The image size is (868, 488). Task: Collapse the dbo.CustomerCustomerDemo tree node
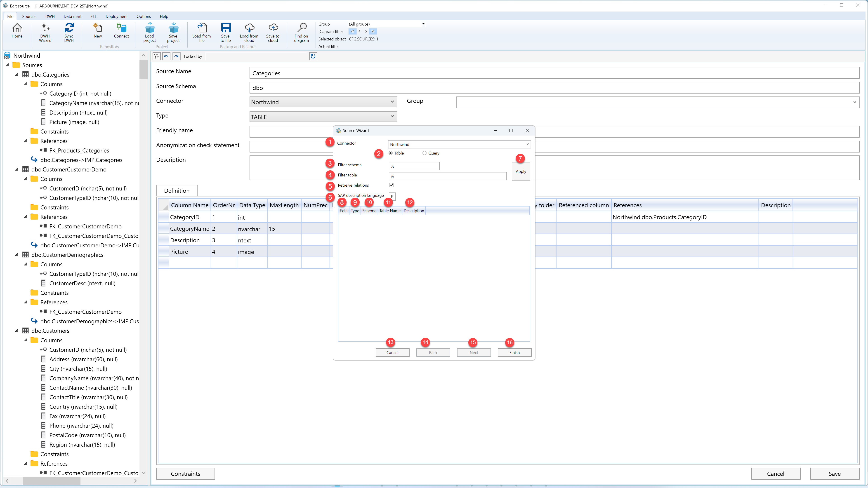17,169
